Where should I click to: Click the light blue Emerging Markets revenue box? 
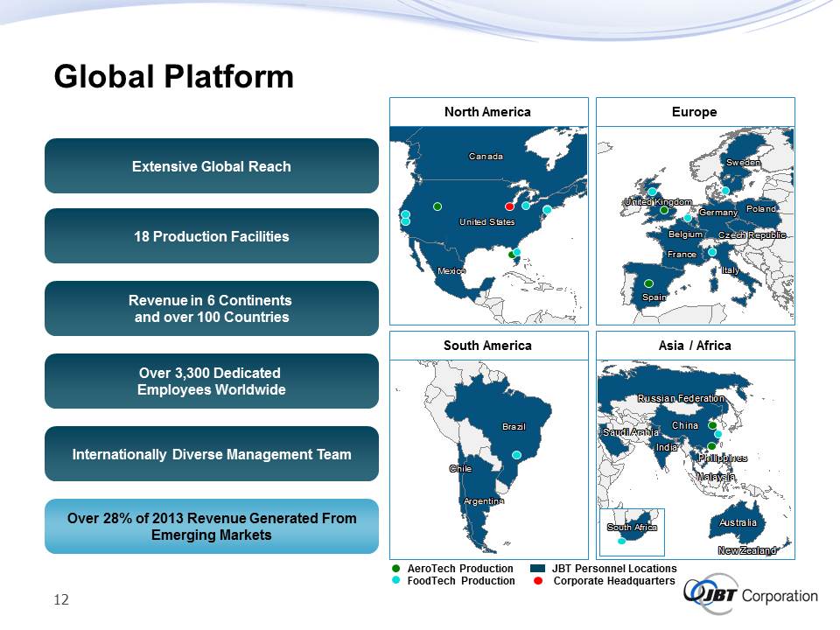211,526
